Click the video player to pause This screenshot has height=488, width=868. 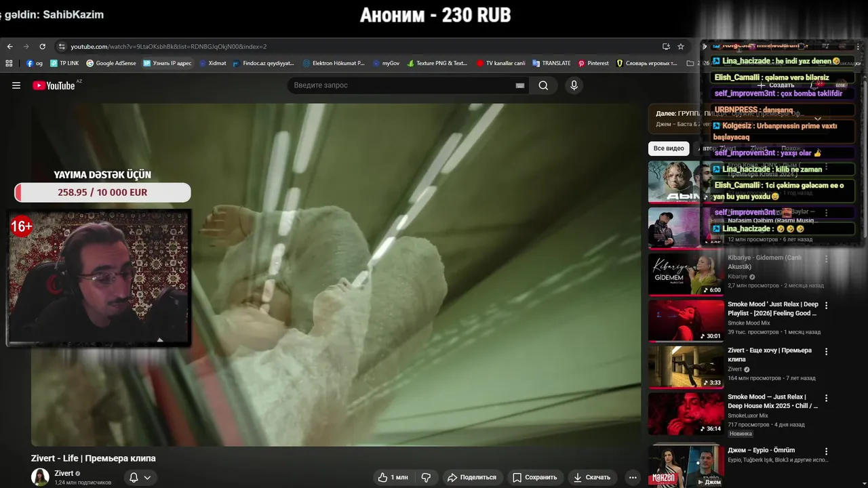pos(336,274)
